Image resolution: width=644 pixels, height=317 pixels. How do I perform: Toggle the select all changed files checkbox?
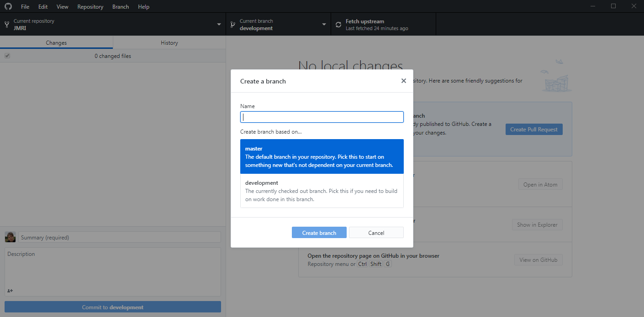[x=7, y=56]
